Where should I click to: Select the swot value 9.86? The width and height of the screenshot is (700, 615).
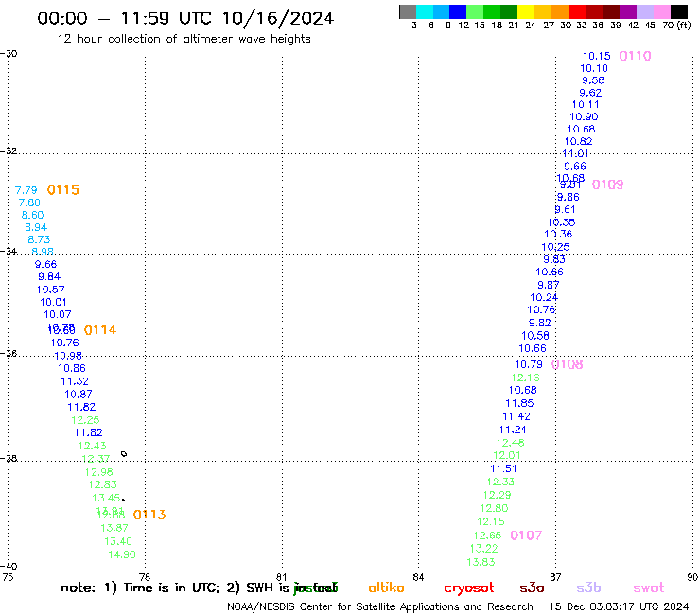pyautogui.click(x=568, y=197)
